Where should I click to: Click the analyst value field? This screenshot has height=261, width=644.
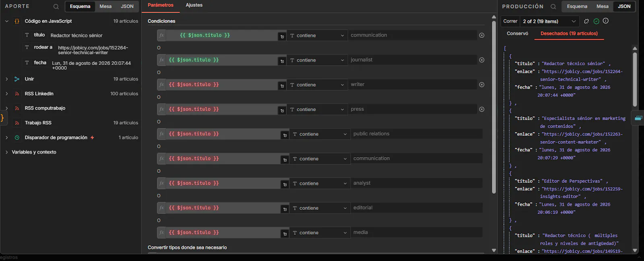coord(417,183)
